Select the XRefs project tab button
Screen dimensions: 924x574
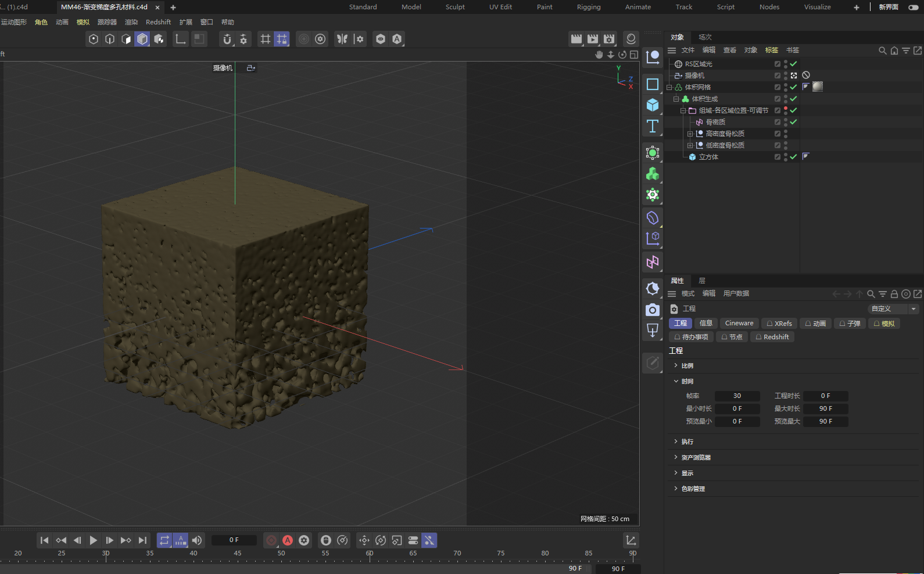(779, 324)
